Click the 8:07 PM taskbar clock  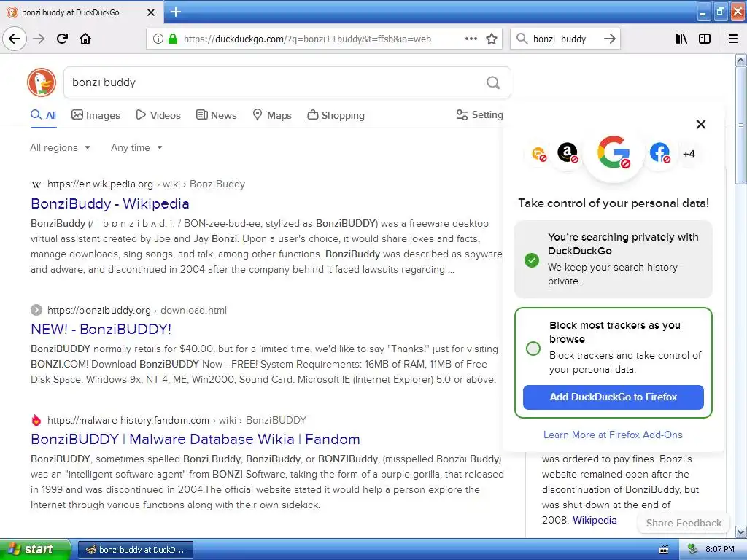(720, 549)
